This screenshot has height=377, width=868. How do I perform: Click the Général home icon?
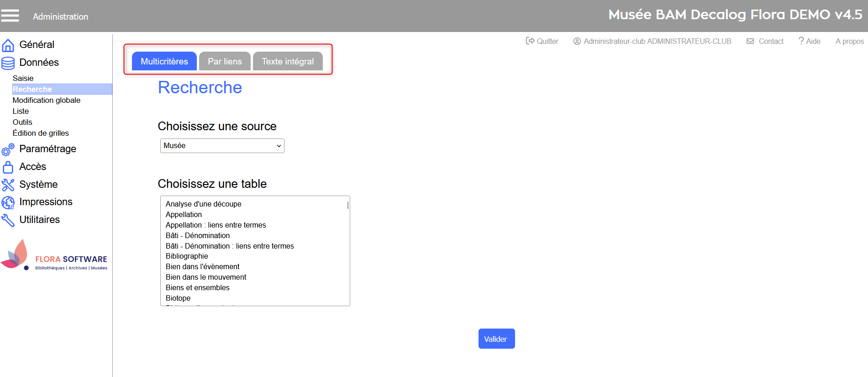8,45
